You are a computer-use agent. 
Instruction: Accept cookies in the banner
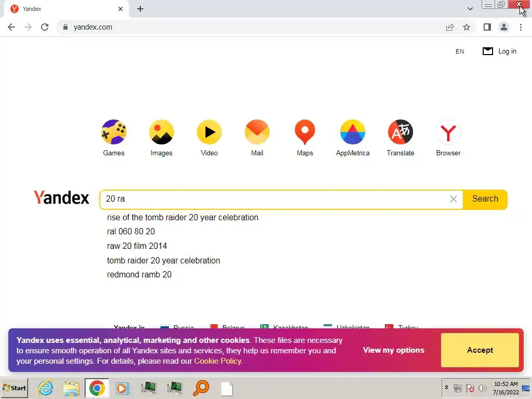480,350
